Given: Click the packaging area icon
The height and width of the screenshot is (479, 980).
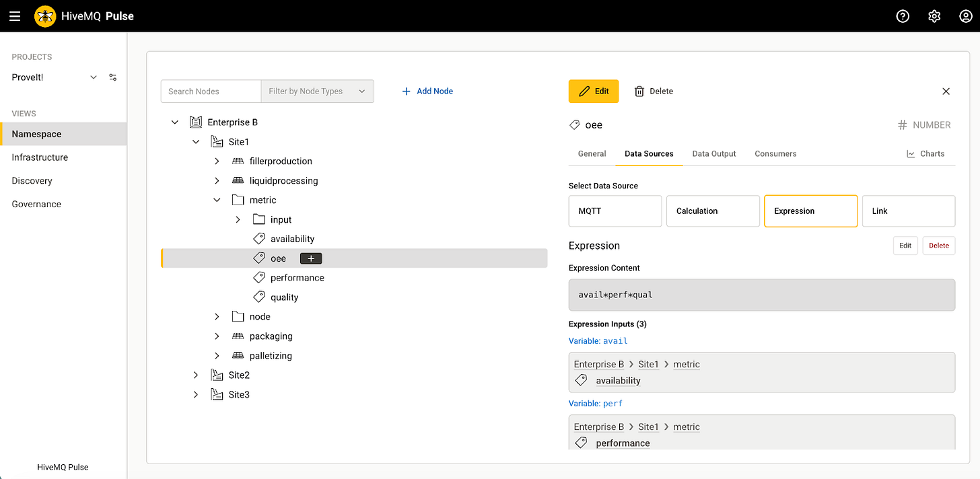Looking at the screenshot, I should 238,336.
